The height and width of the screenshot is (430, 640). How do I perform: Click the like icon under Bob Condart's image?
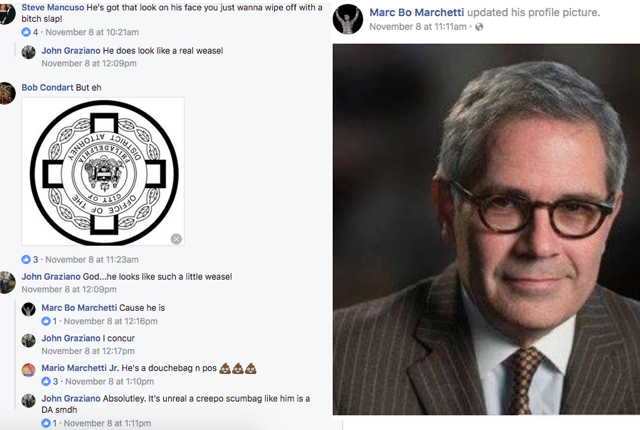(26, 259)
